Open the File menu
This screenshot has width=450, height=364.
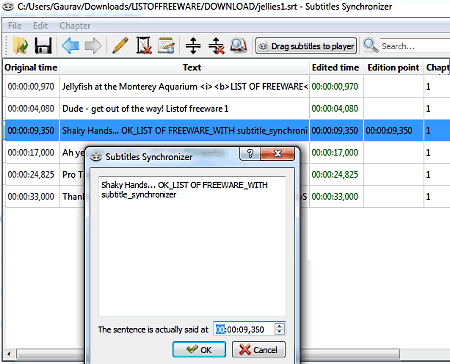pos(15,26)
